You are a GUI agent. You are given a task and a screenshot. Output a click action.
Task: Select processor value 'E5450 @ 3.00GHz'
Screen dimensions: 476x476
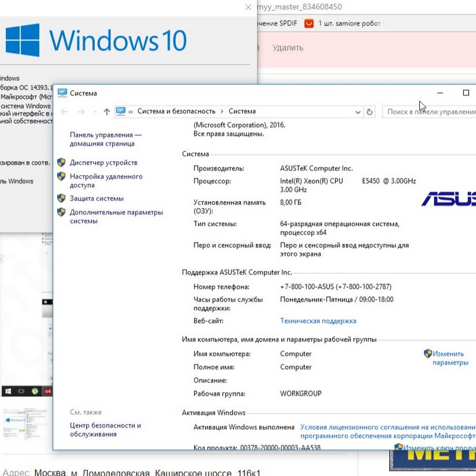click(389, 181)
